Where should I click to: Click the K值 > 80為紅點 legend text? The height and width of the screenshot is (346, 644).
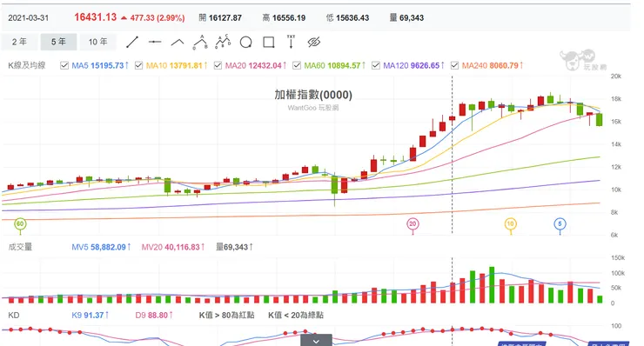[x=227, y=316]
